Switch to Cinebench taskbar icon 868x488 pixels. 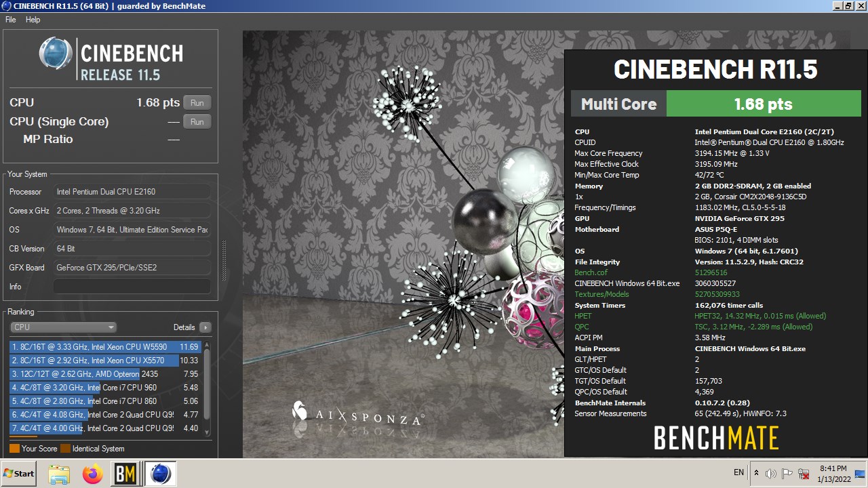coord(161,474)
